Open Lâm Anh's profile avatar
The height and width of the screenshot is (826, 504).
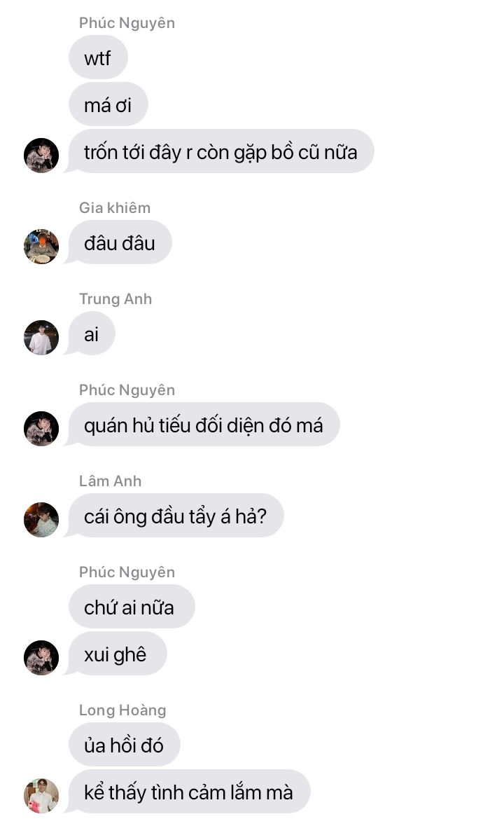41,520
